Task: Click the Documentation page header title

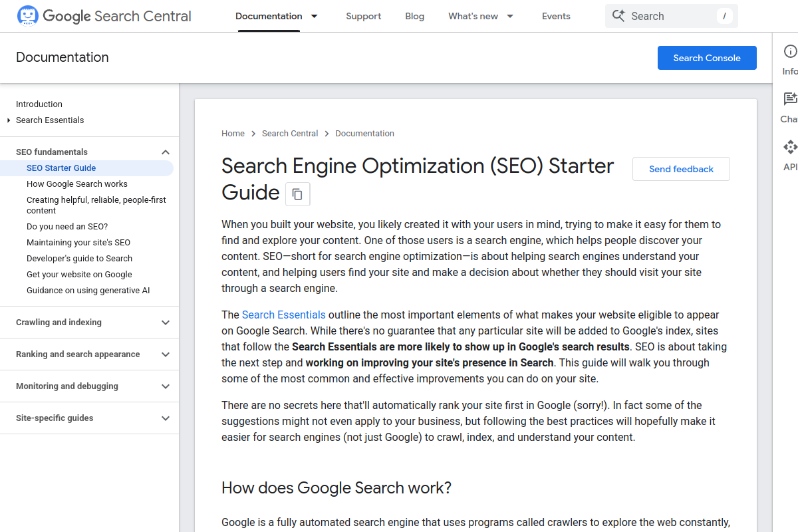Action: 63,57
